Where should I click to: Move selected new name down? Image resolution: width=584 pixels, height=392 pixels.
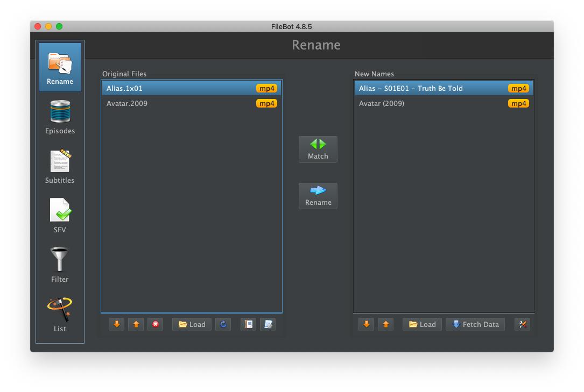click(x=367, y=324)
